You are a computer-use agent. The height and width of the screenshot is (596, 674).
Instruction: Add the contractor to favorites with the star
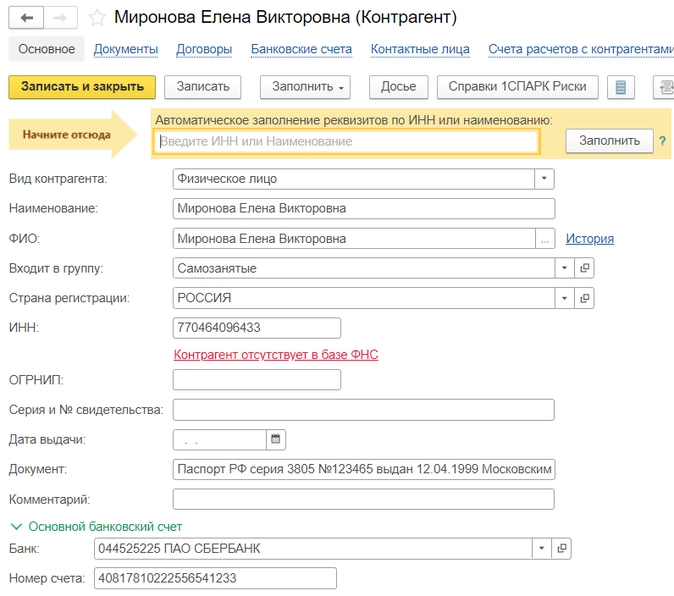point(97,18)
